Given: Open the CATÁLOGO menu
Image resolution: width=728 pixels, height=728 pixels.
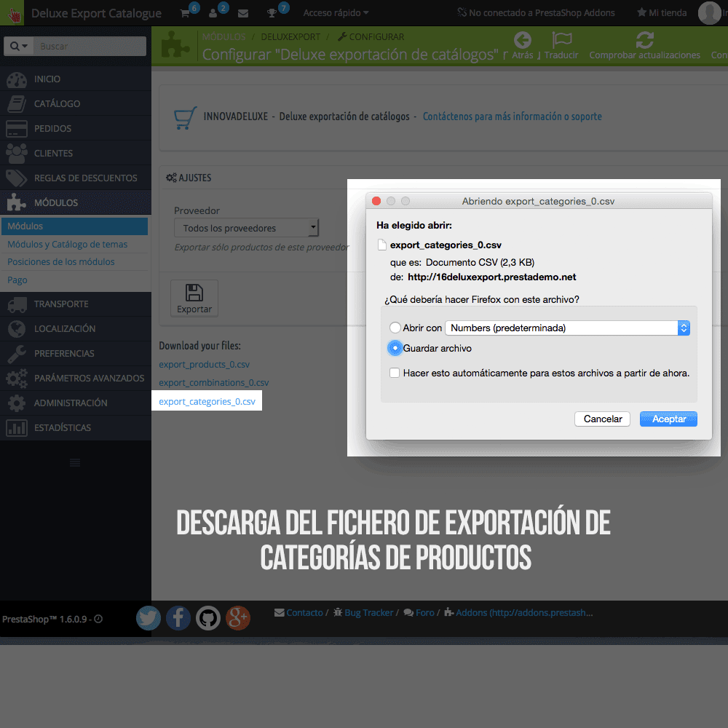Looking at the screenshot, I should 76,103.
